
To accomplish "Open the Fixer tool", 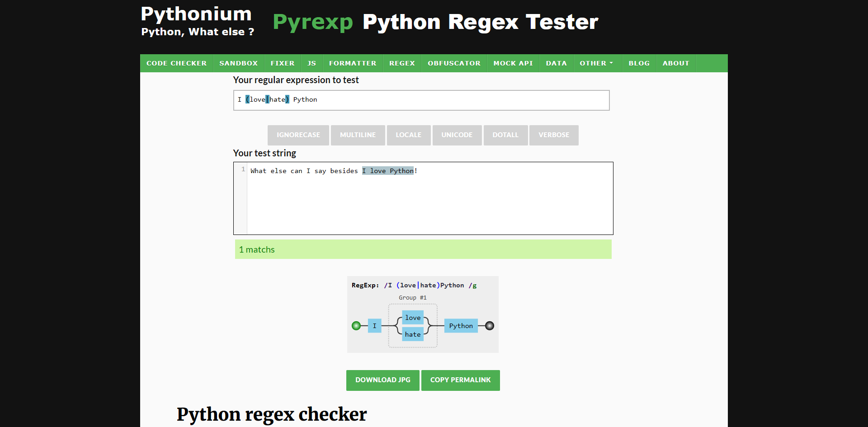I will (283, 63).
